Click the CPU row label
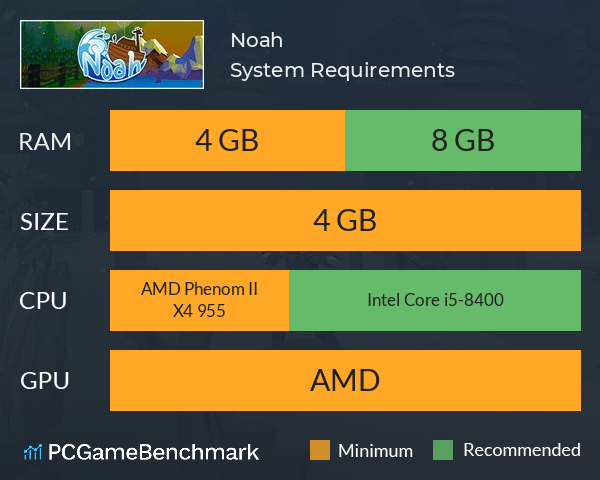Screen dimensions: 600x480 43,301
